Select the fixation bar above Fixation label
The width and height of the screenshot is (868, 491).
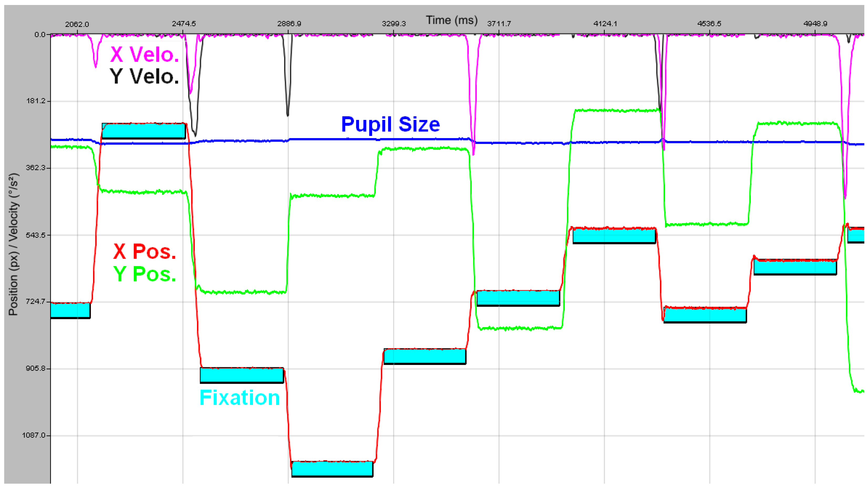click(x=242, y=375)
